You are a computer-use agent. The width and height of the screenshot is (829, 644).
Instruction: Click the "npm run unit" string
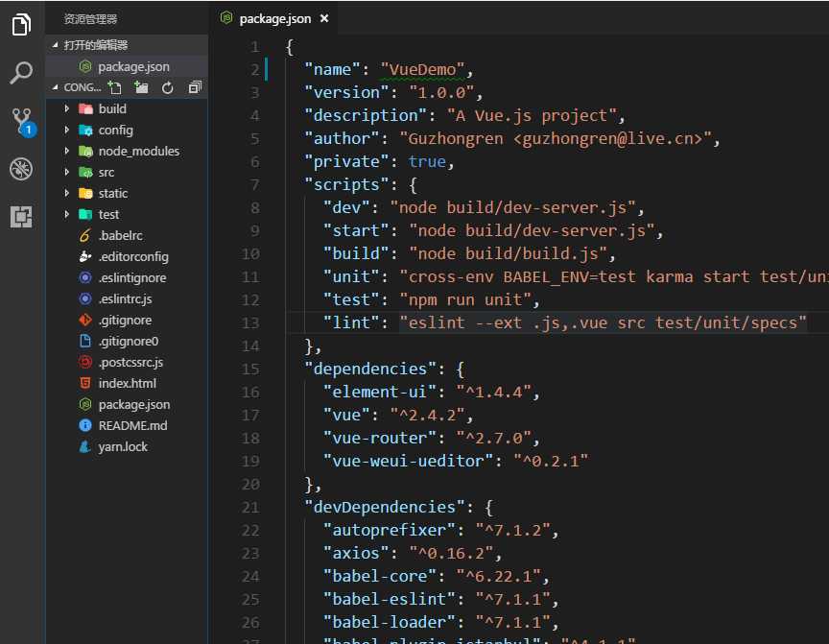tap(465, 299)
